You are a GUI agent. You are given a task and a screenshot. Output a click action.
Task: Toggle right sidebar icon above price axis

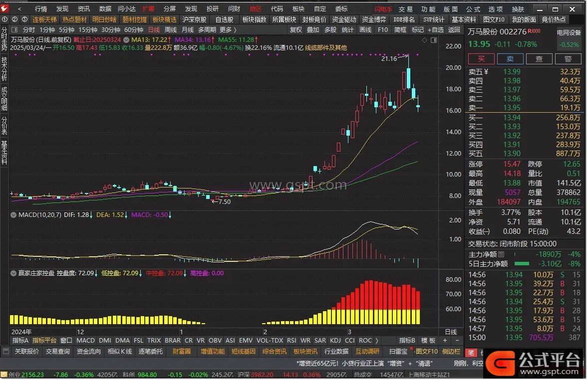click(x=433, y=40)
